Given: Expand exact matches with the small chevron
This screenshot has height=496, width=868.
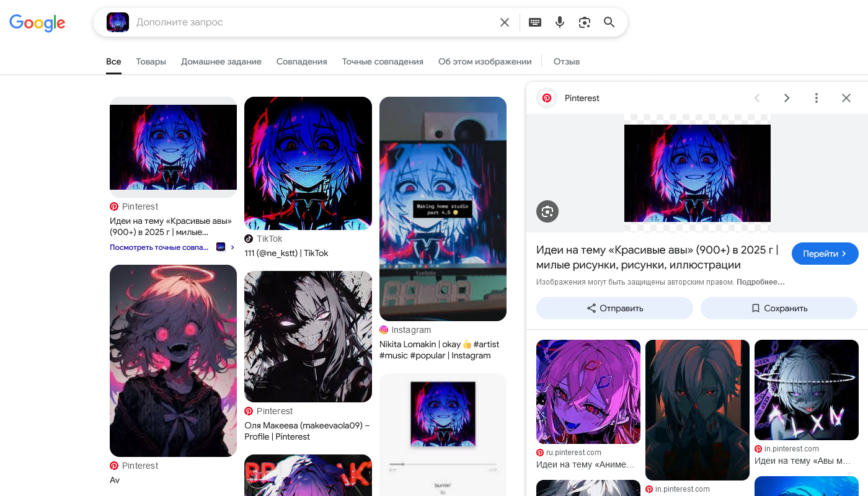Looking at the screenshot, I should click(232, 247).
